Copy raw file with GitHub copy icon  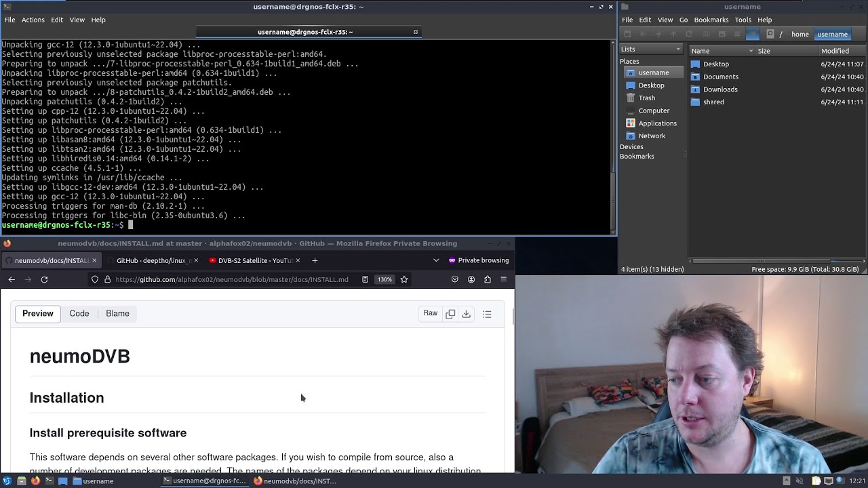point(450,314)
